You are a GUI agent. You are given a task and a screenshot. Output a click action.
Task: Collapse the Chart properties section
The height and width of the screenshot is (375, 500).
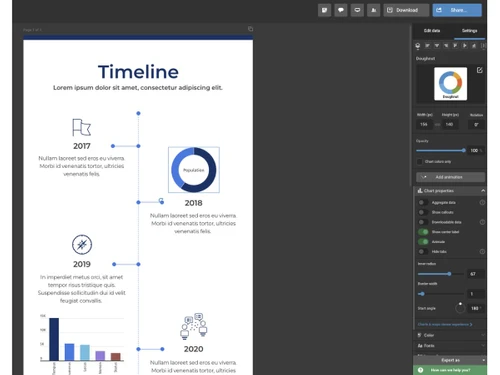483,191
